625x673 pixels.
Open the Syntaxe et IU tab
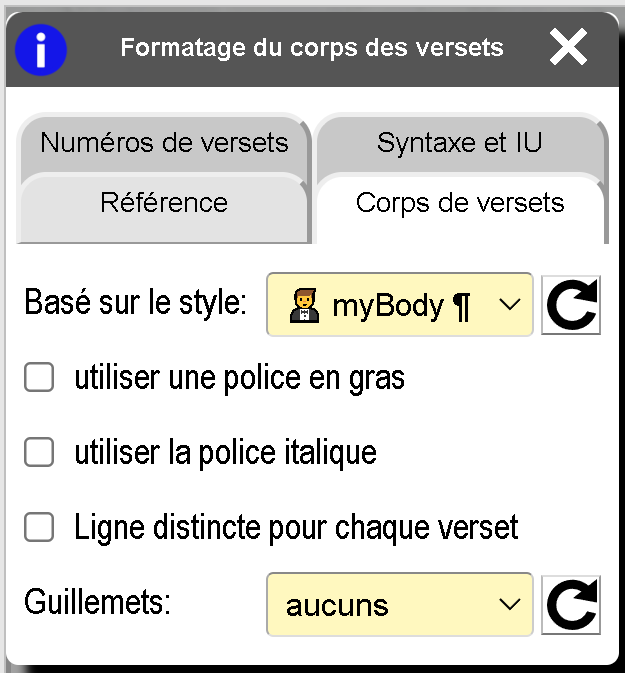coord(460,143)
